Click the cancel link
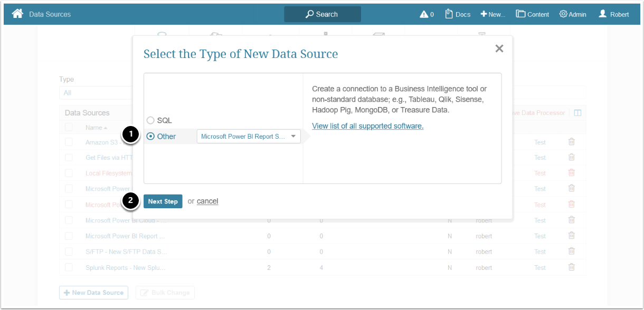 207,201
